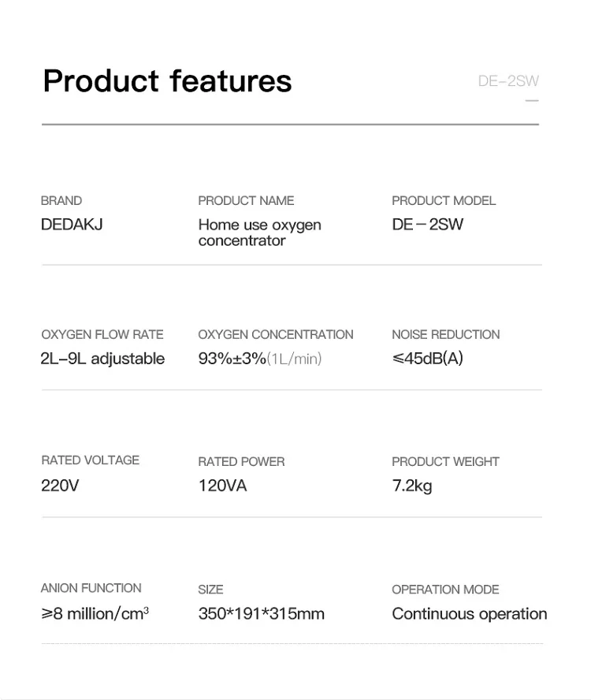Click the NOISE REDUCTION label
This screenshot has width=591, height=700.
point(446,335)
